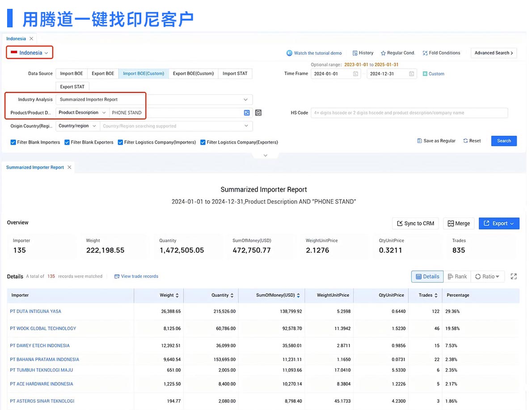Open the Export dropdown button

pos(499,223)
